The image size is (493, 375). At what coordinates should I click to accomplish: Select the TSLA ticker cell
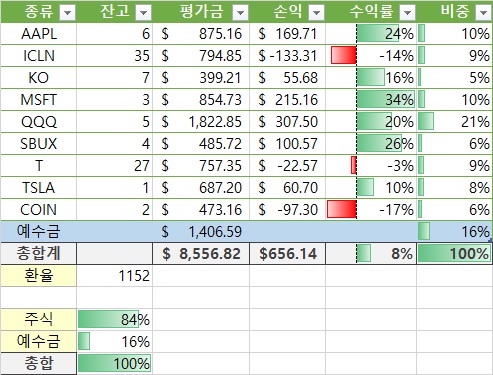(x=39, y=188)
